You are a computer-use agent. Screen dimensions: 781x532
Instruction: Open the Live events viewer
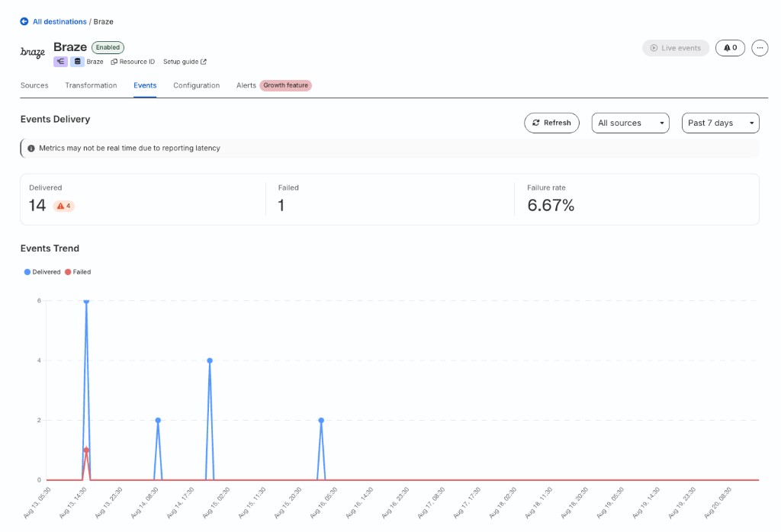[x=676, y=48]
